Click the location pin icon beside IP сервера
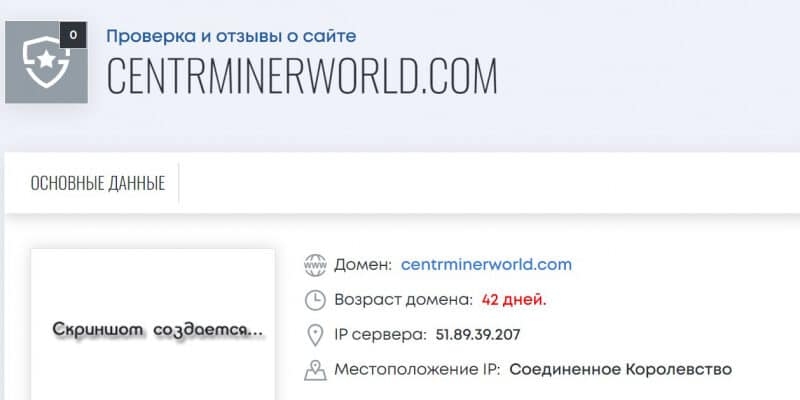This screenshot has height=400, width=800. (x=315, y=335)
